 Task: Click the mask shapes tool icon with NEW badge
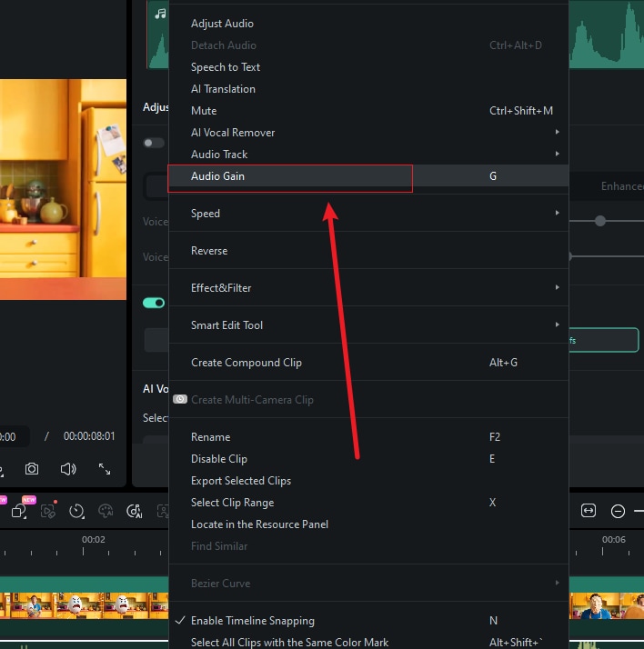pyautogui.click(x=19, y=511)
